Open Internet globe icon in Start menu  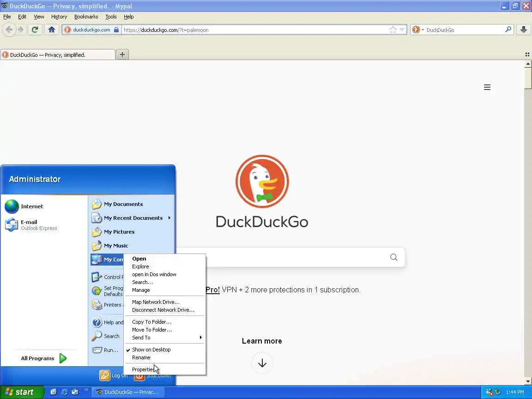pos(12,206)
